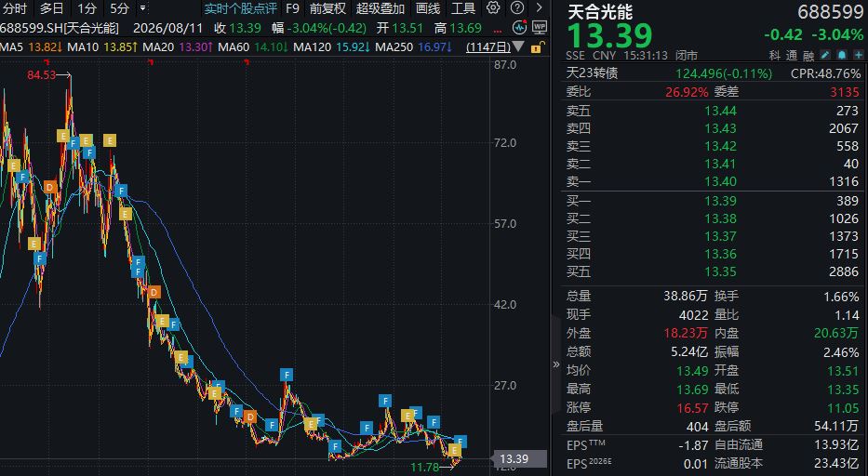The width and height of the screenshot is (868, 476).
Task: Click the 688599.SH[天合光能] chart title
Action: pos(60,28)
